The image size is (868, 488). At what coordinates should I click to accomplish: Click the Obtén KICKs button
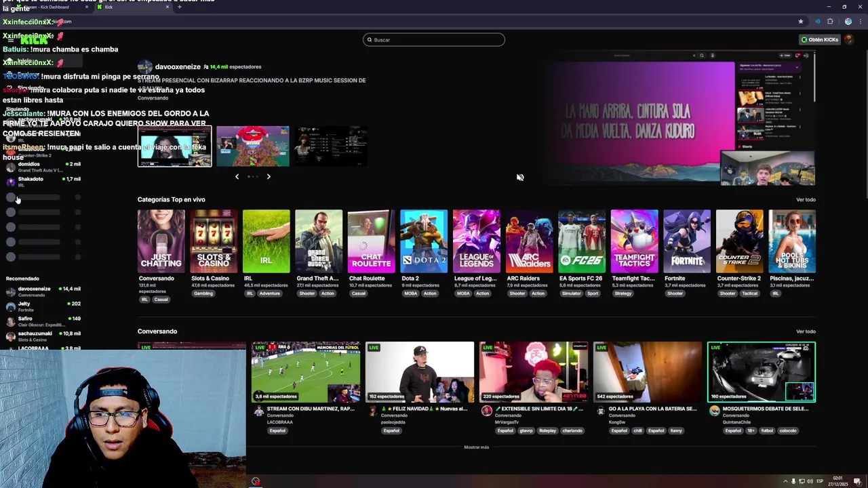tap(820, 39)
